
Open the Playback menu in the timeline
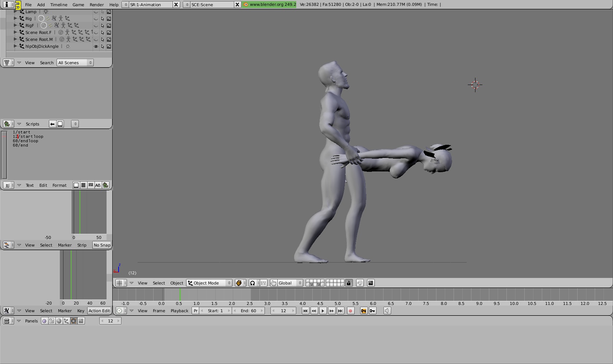[x=180, y=311]
